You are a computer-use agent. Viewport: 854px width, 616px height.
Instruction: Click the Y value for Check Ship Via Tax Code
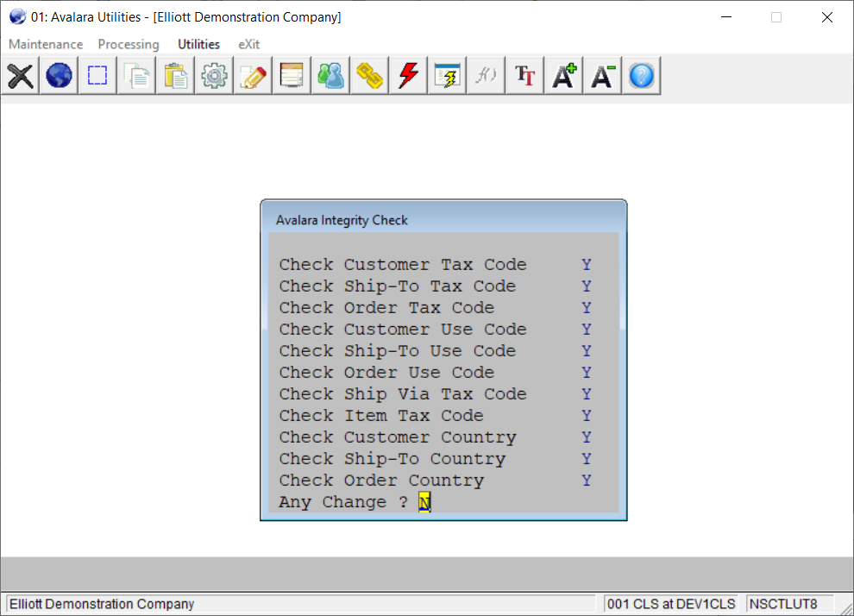(586, 393)
